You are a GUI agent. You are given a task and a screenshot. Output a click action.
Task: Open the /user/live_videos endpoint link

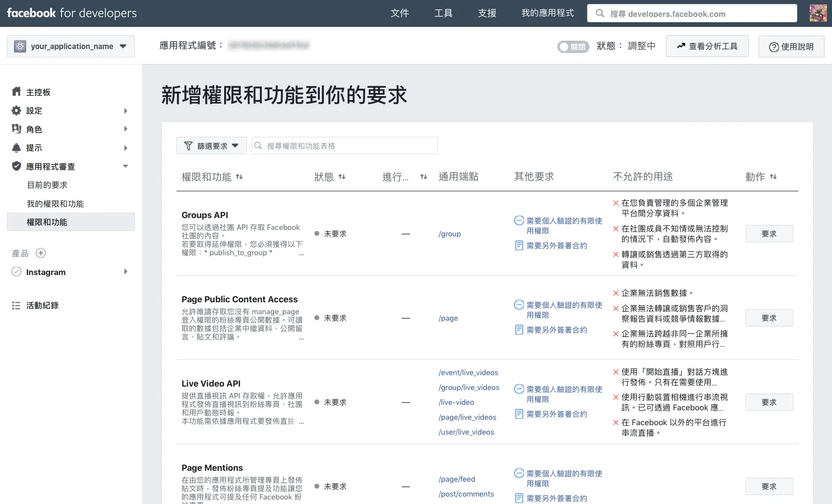point(466,432)
